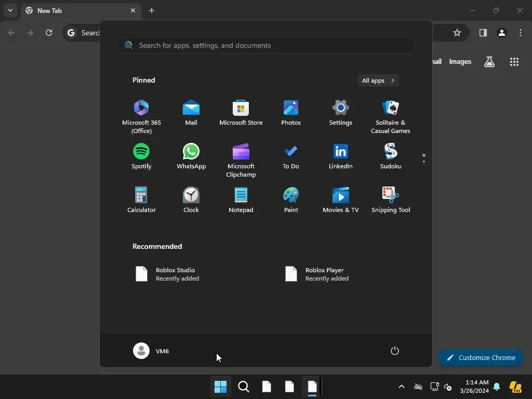
Task: Launch Notepad
Action: (x=241, y=200)
